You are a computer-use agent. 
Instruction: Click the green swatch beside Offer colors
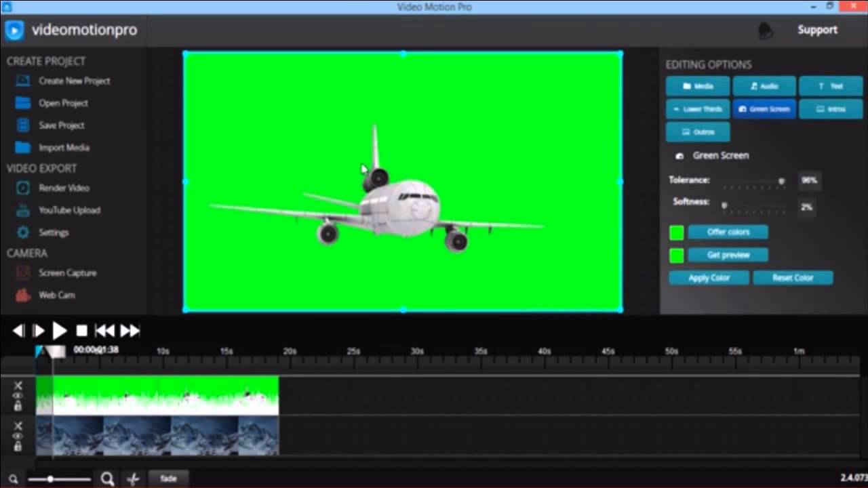(677, 233)
